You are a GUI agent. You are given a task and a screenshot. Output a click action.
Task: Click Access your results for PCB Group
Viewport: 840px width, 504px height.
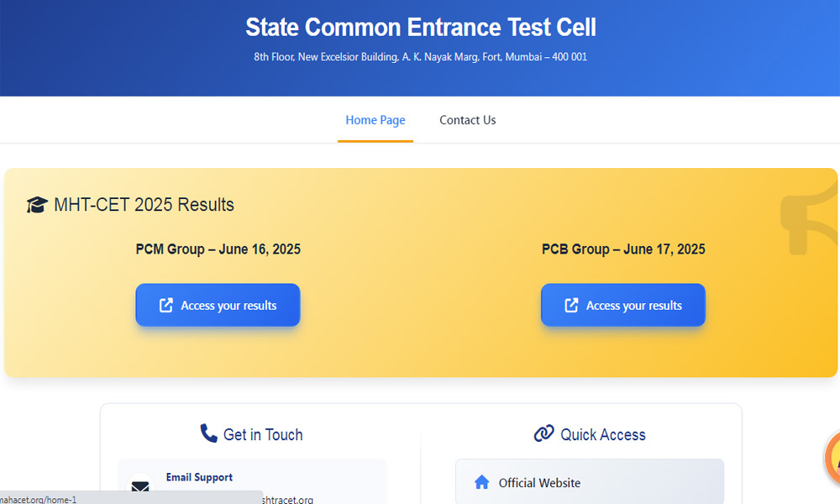[x=623, y=305]
